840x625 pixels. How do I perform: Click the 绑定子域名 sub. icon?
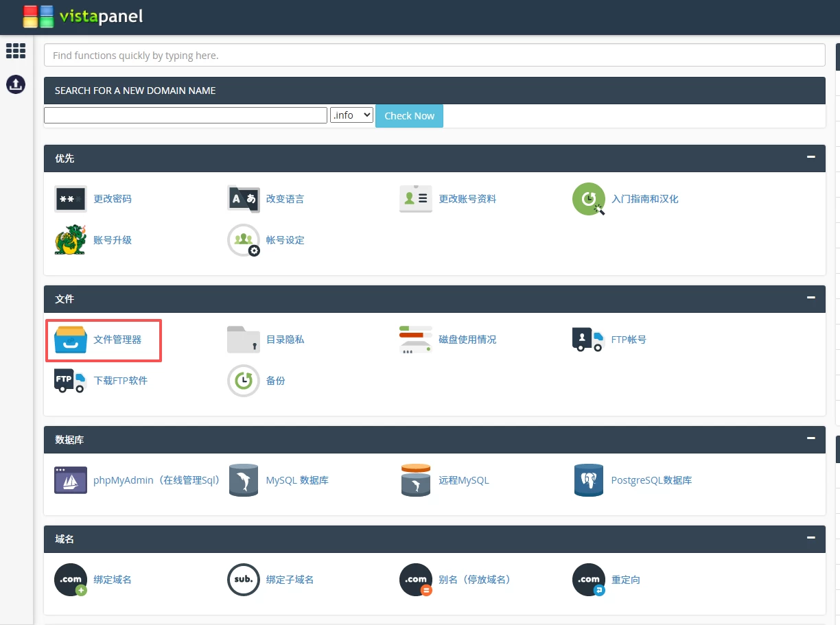(244, 580)
